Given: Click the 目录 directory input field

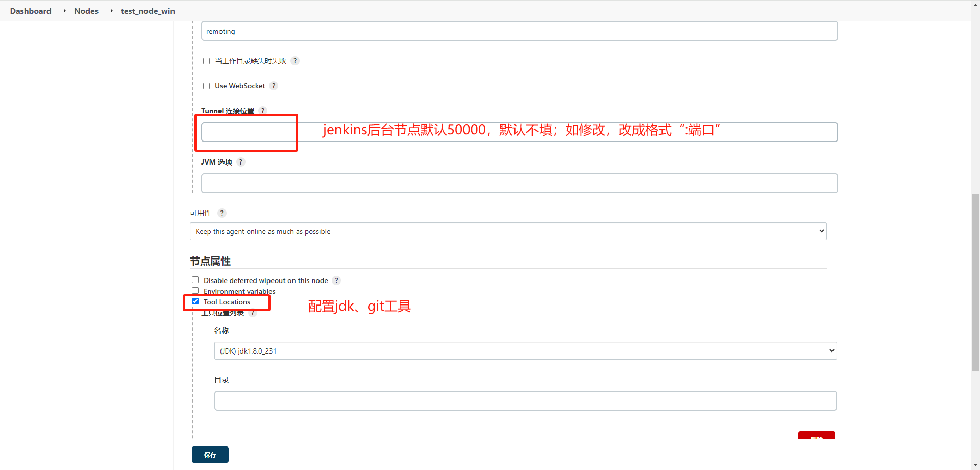Looking at the screenshot, I should click(x=525, y=401).
